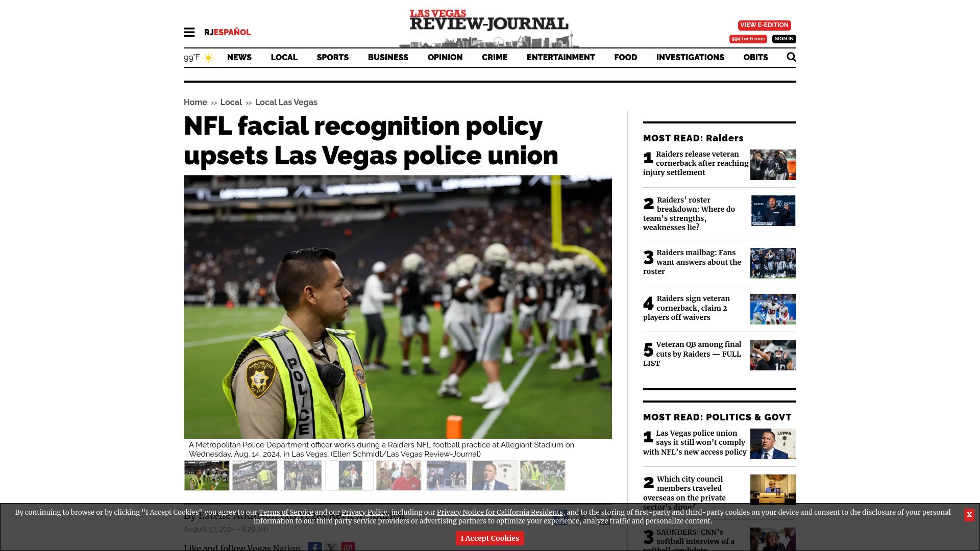Click the main article photo of officer
This screenshot has width=980, height=551.
point(398,307)
